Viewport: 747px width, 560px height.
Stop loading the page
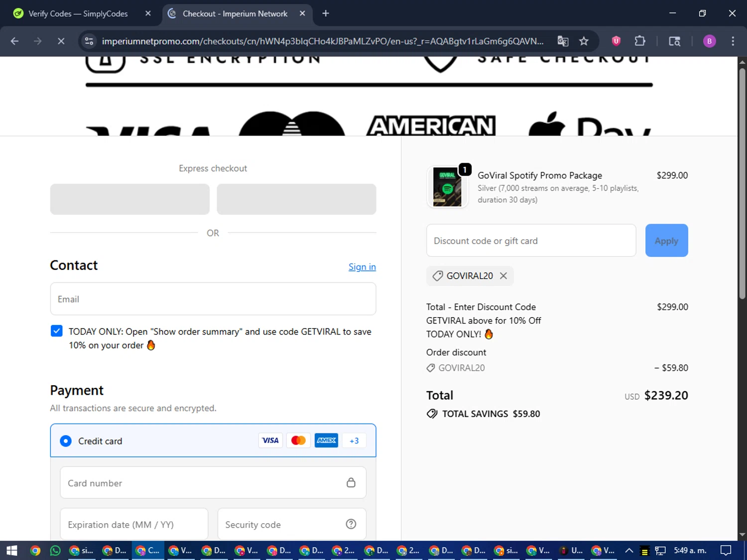pyautogui.click(x=61, y=41)
